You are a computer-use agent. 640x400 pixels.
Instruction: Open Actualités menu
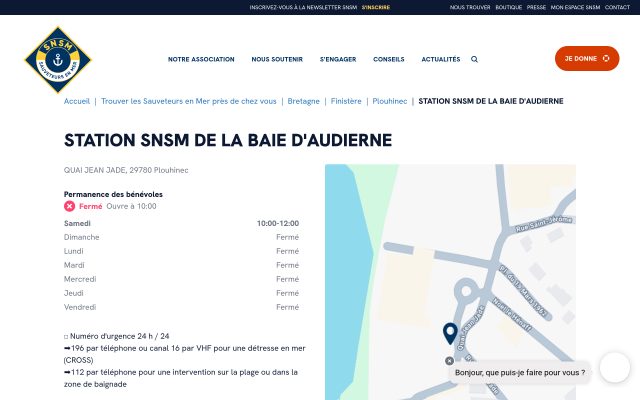[441, 59]
